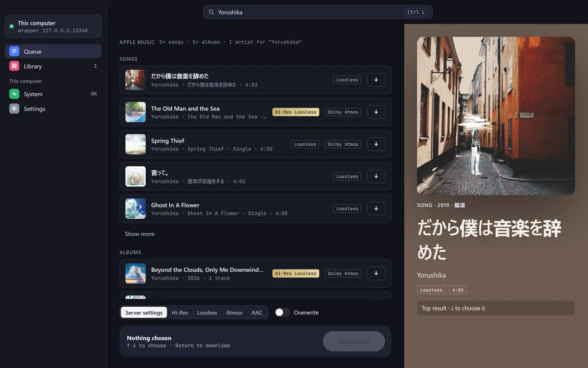Click Hi-Res Lossless badge on Old Man song
Viewport: 588px width, 368px height.
[x=296, y=112]
